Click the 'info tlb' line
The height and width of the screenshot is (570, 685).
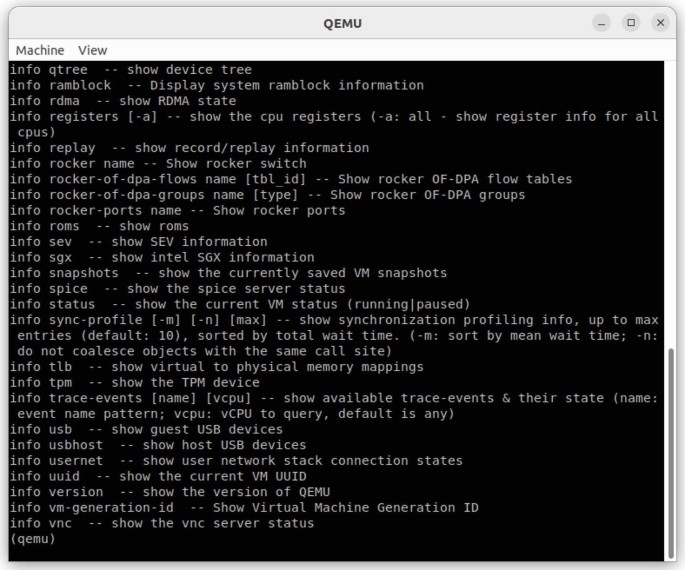[x=217, y=367]
